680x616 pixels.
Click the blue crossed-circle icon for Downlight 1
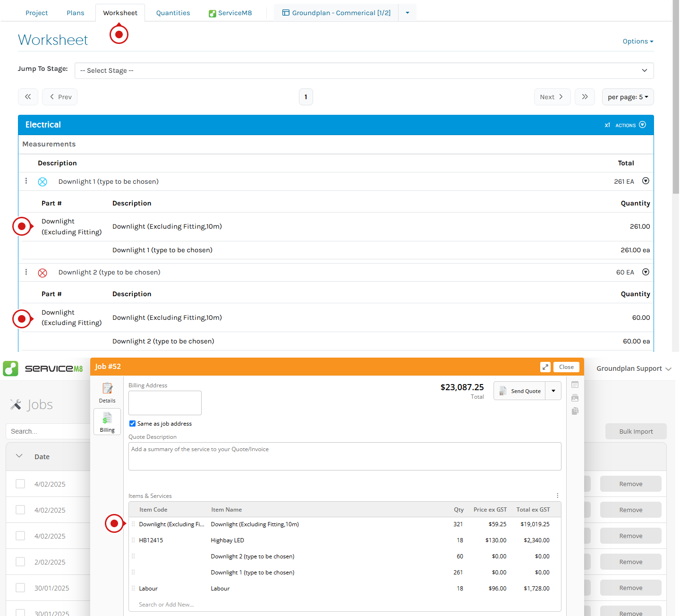(x=42, y=182)
